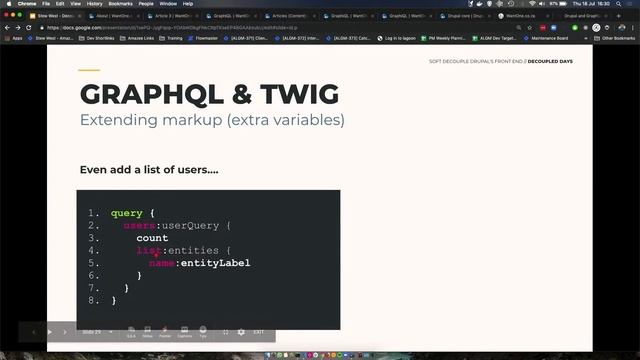Open the View menu
The height and width of the screenshot is (360, 640).
coord(76,4)
